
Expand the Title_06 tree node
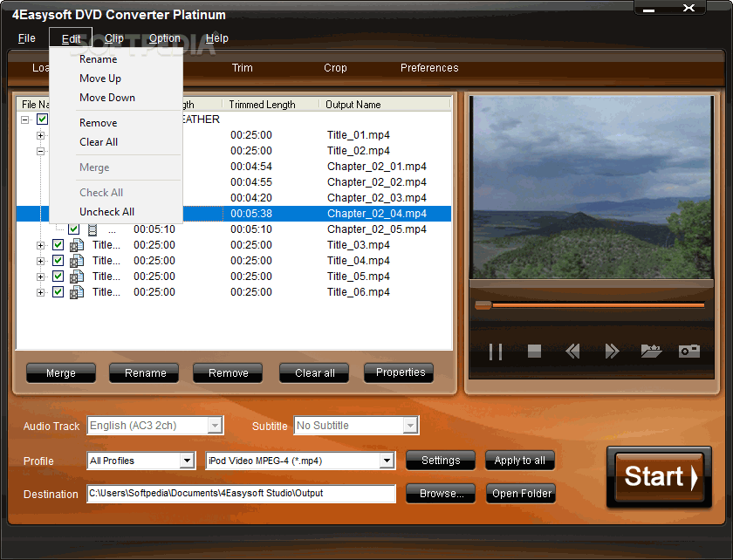click(41, 292)
